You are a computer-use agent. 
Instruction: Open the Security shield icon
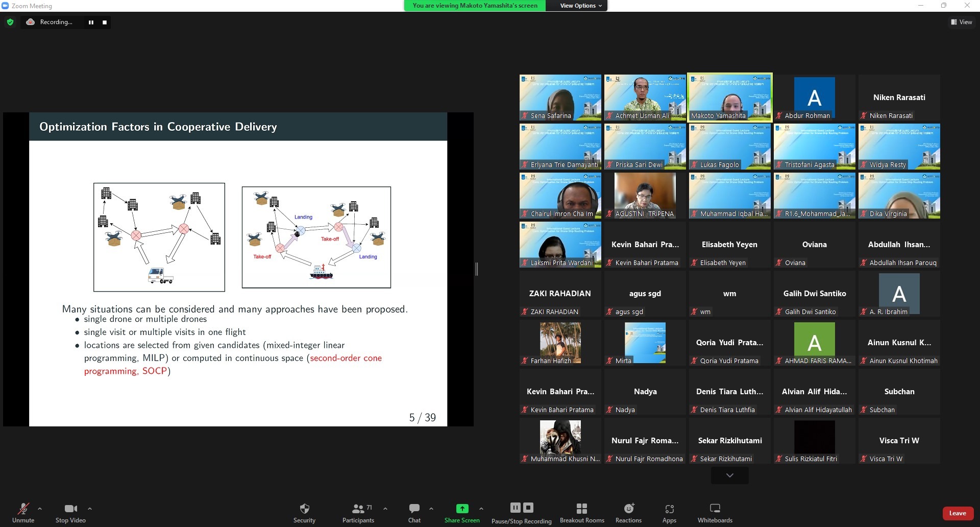tap(304, 509)
